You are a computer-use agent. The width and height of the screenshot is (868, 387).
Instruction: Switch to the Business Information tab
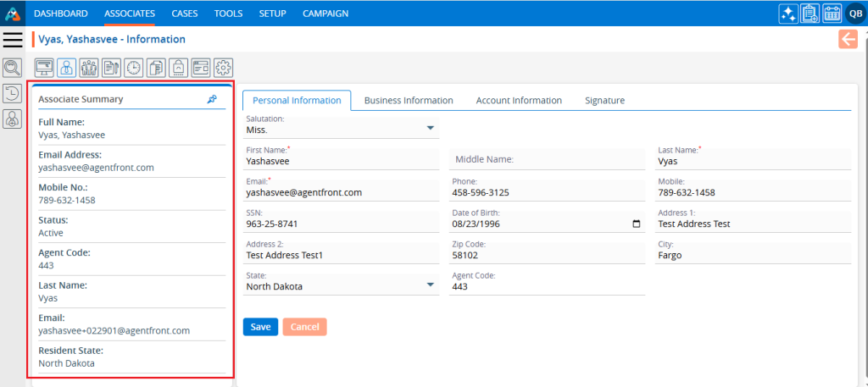[x=409, y=100]
